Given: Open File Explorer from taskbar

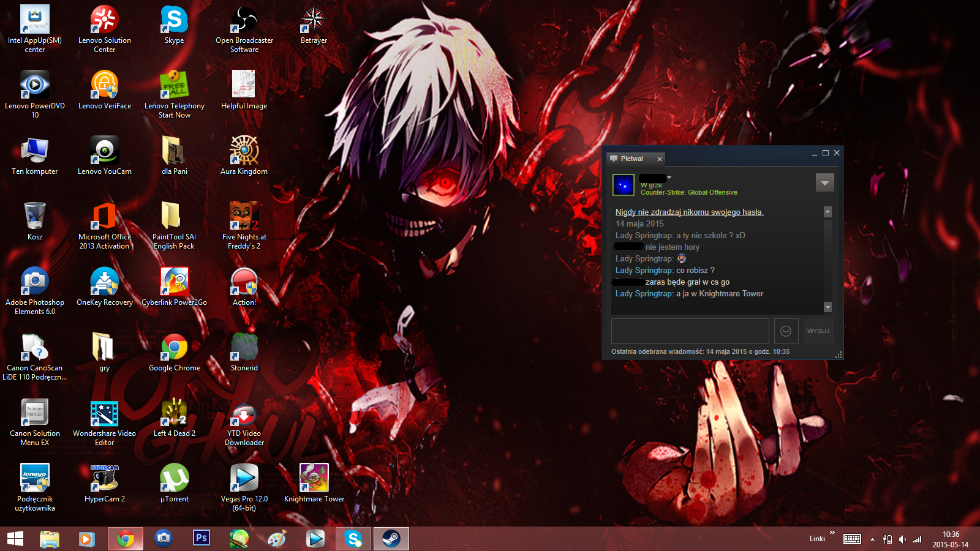Looking at the screenshot, I should [x=50, y=539].
